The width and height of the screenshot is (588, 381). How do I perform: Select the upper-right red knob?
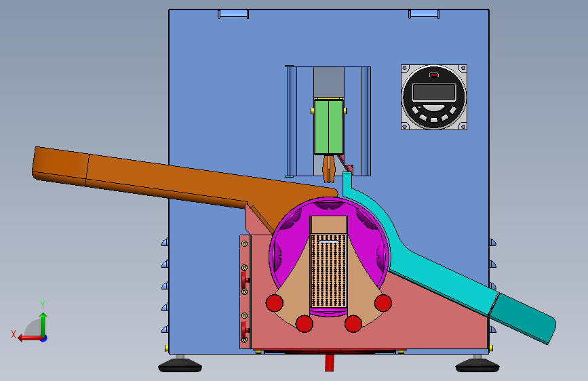[383, 302]
